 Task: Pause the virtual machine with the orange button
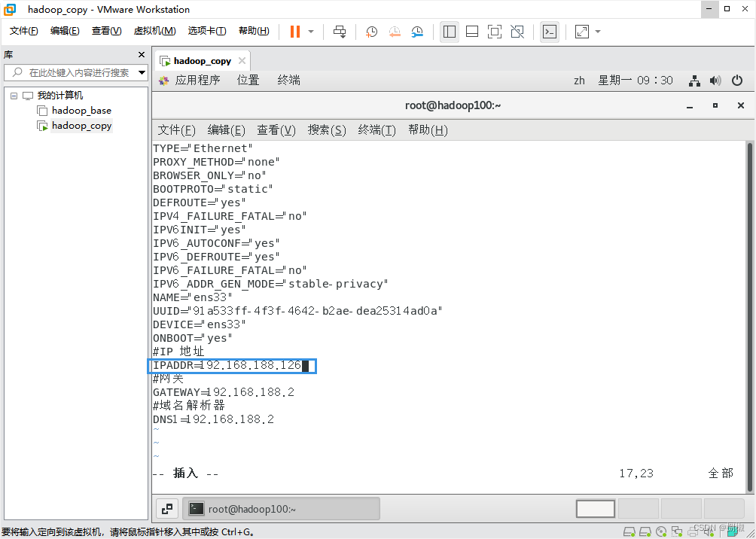(x=295, y=32)
